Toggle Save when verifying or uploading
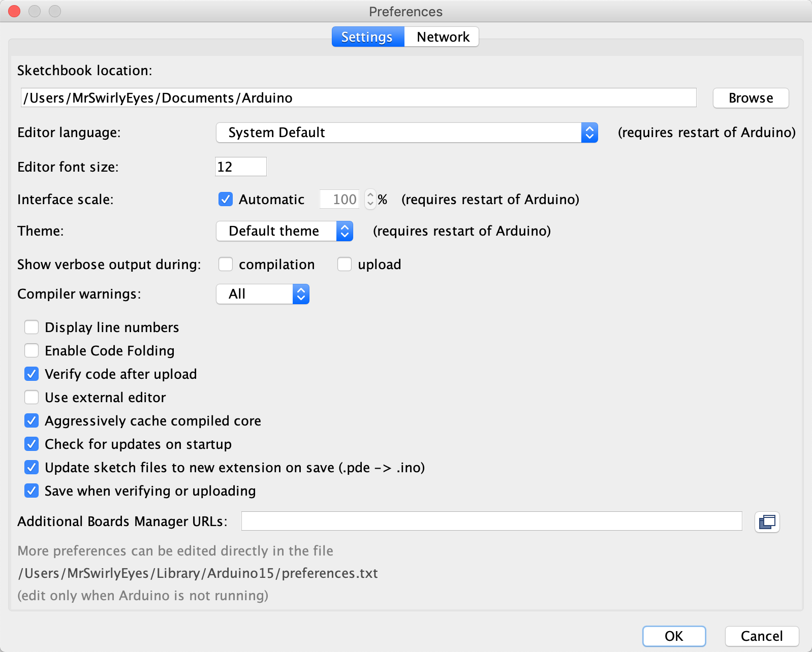Image resolution: width=812 pixels, height=652 pixels. [32, 491]
